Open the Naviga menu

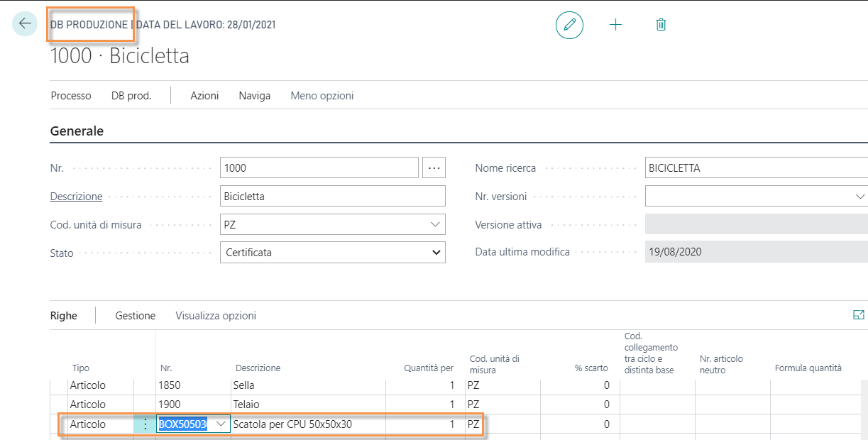point(254,96)
